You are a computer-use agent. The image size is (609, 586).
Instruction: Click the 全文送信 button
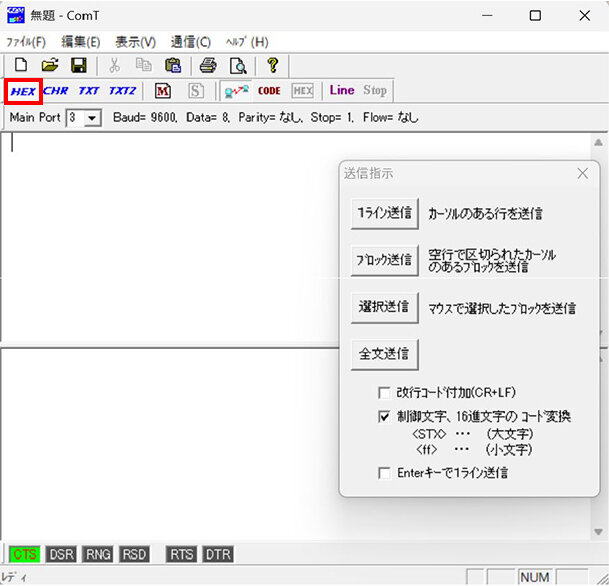[385, 353]
